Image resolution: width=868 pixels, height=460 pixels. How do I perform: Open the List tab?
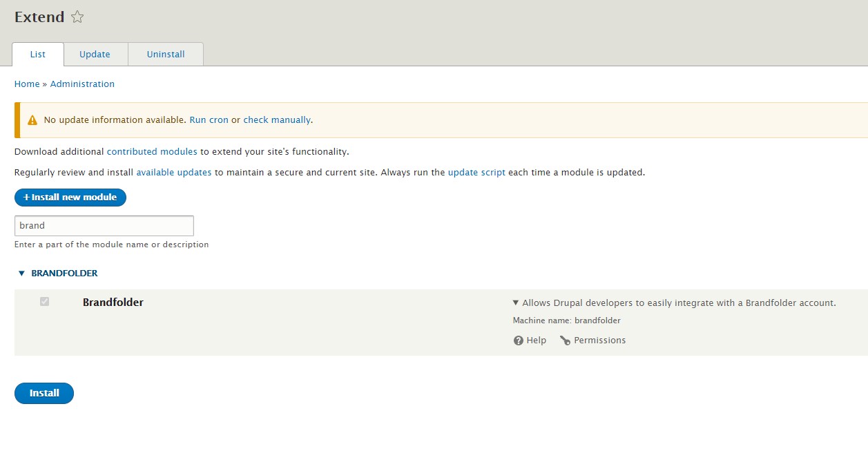[x=37, y=54]
